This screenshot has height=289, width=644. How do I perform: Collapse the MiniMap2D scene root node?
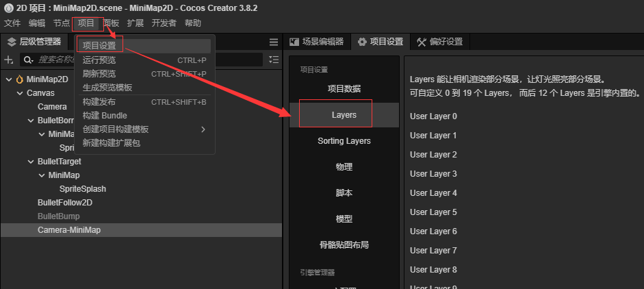pos(9,79)
